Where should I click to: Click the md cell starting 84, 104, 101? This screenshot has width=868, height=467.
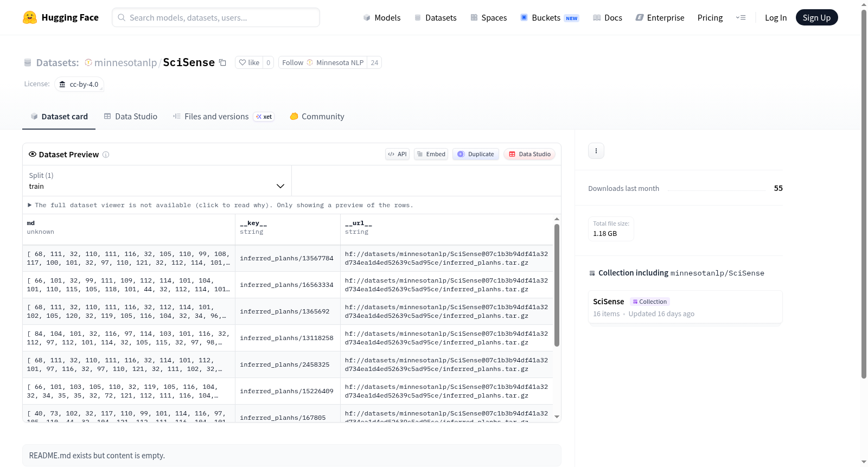(129, 338)
